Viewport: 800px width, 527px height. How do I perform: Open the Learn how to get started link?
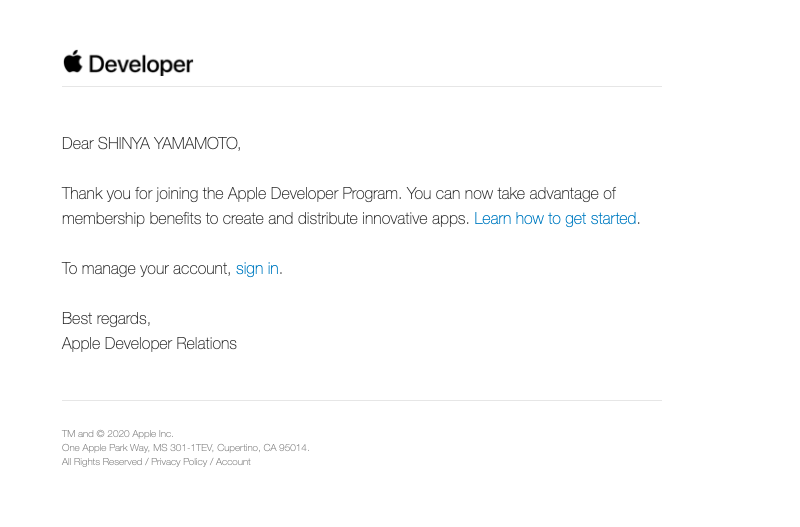point(555,219)
